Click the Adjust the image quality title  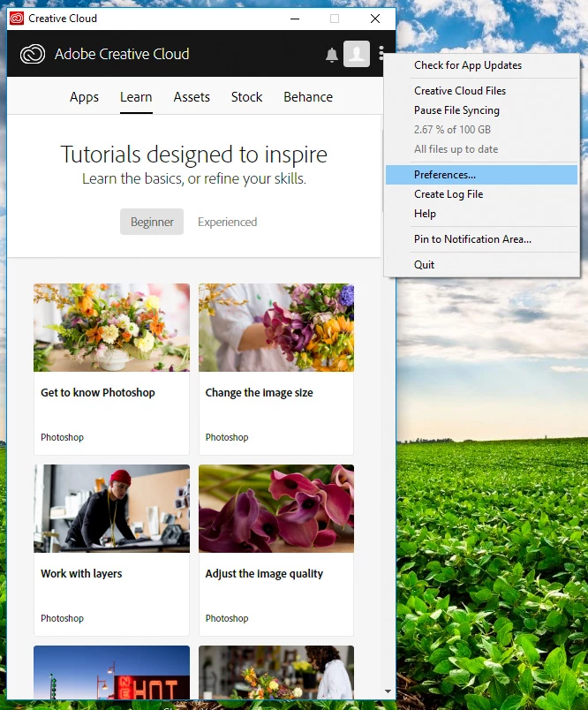pyautogui.click(x=264, y=574)
